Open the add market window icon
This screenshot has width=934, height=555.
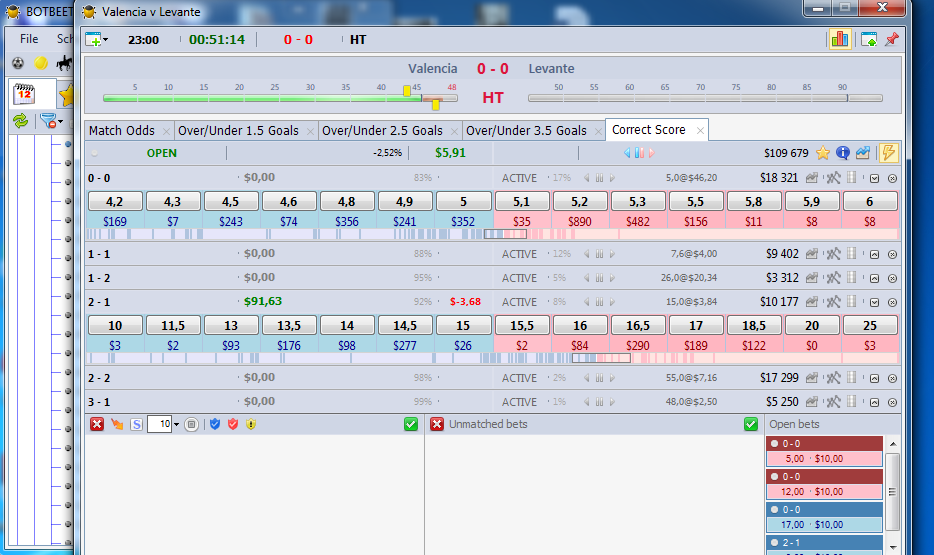pyautogui.click(x=94, y=40)
